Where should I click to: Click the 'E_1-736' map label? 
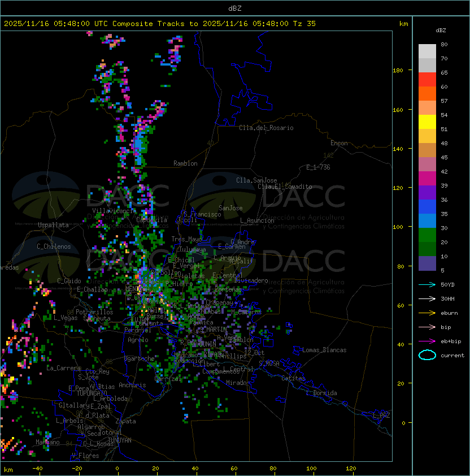pos(318,167)
